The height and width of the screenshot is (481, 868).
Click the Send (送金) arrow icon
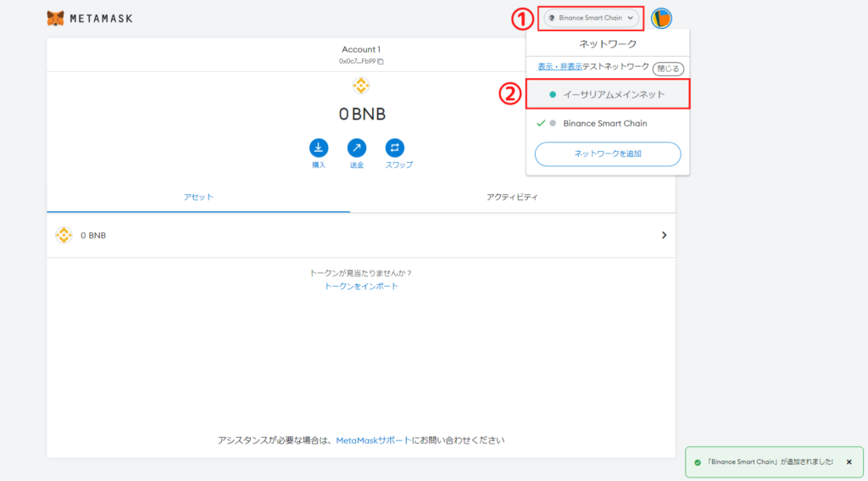click(357, 148)
